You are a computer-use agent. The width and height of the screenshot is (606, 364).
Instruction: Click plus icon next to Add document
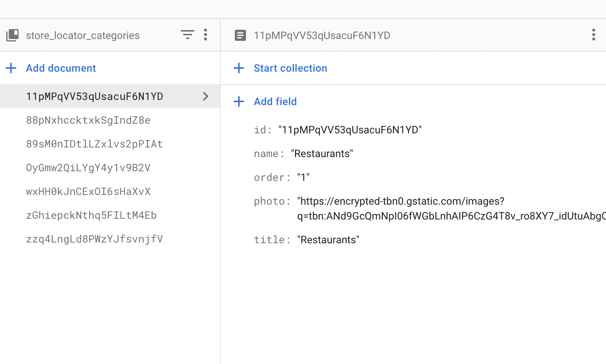click(11, 68)
